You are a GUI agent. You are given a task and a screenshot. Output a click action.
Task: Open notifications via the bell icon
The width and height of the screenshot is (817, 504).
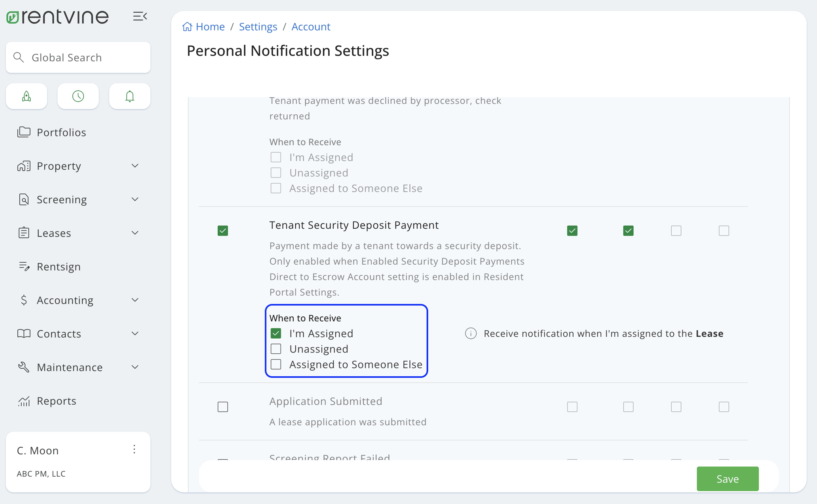(129, 96)
